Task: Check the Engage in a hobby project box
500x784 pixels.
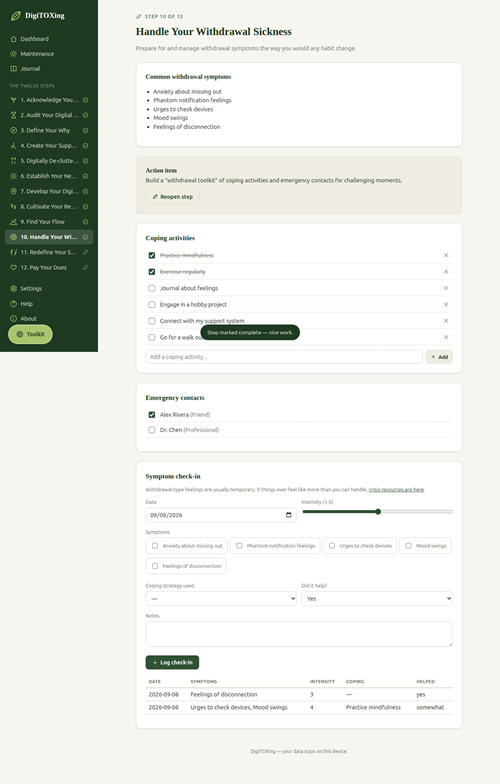Action: [152, 304]
